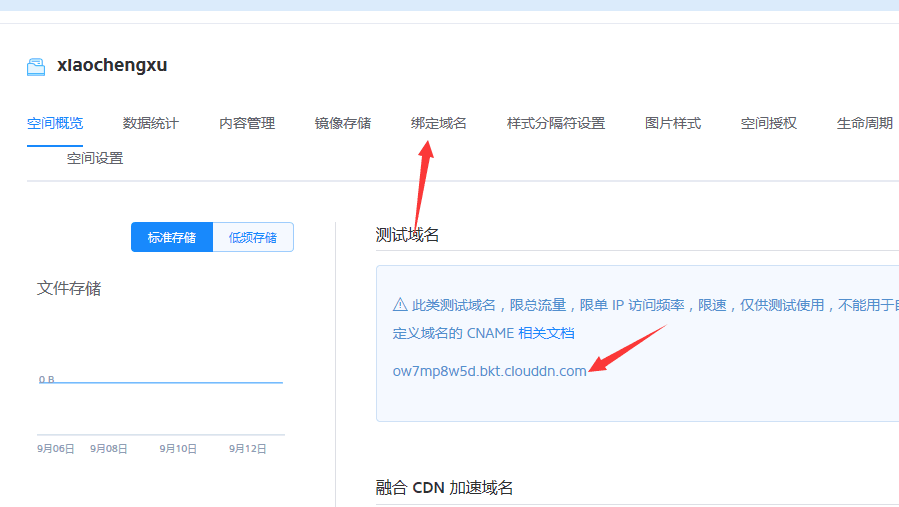Click the test domain ow7mp8w5d.bkt.clouddn.com
This screenshot has width=899, height=507.
489,371
